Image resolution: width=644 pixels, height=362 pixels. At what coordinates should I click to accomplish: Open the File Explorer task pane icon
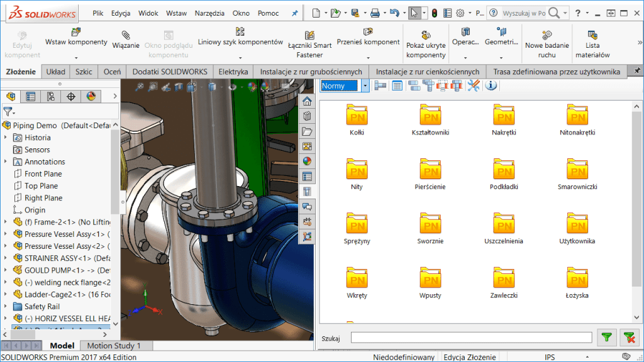[x=307, y=131]
